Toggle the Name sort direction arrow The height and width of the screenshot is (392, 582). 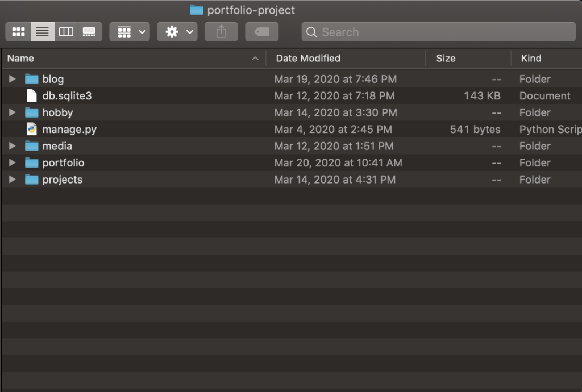(255, 58)
